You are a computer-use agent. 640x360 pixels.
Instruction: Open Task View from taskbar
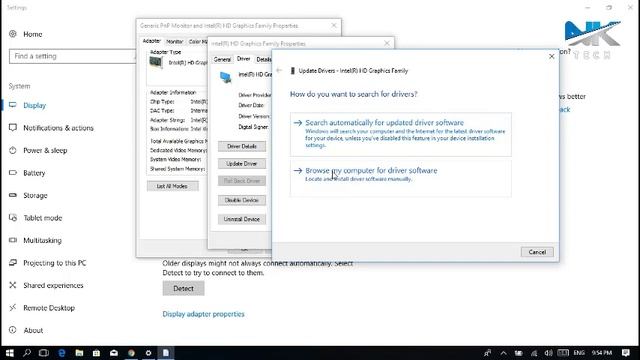44,353
